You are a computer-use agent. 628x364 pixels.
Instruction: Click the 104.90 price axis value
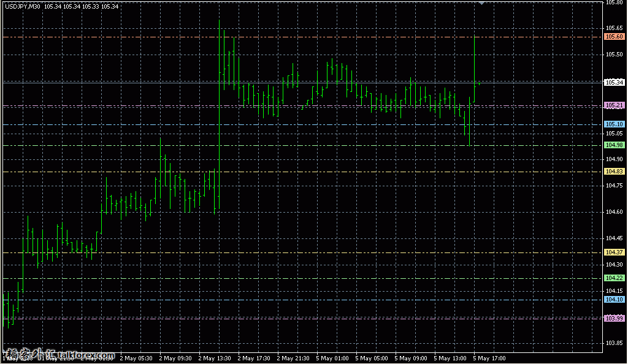coord(614,159)
